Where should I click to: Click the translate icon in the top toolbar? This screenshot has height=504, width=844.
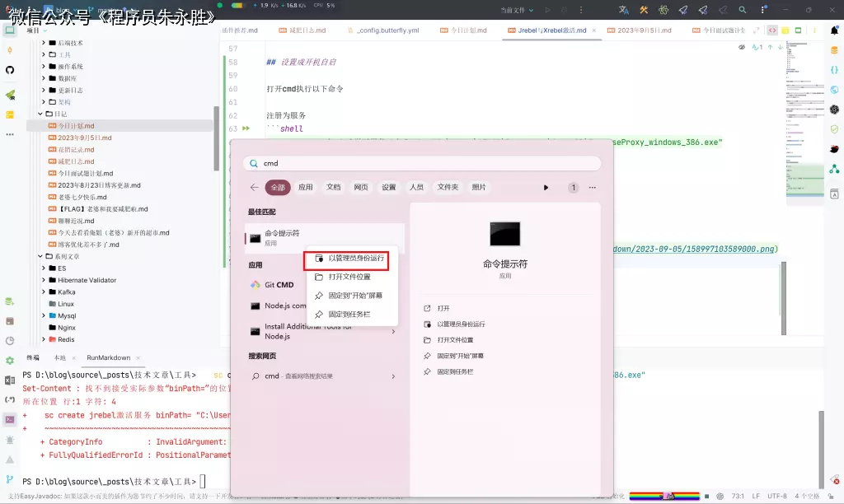click(x=624, y=10)
